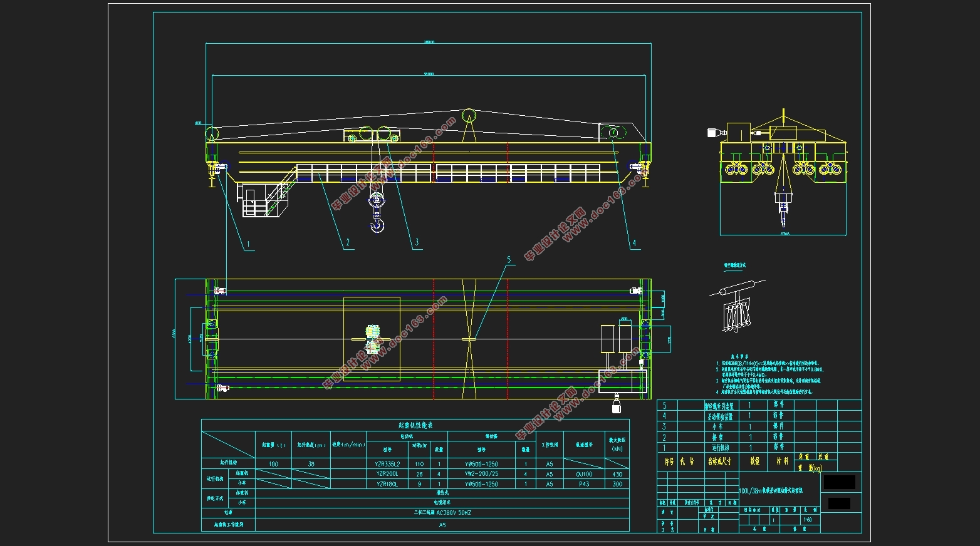This screenshot has width=980, height=546.
Task: Click the 材料 parts list header
Action: [782, 461]
